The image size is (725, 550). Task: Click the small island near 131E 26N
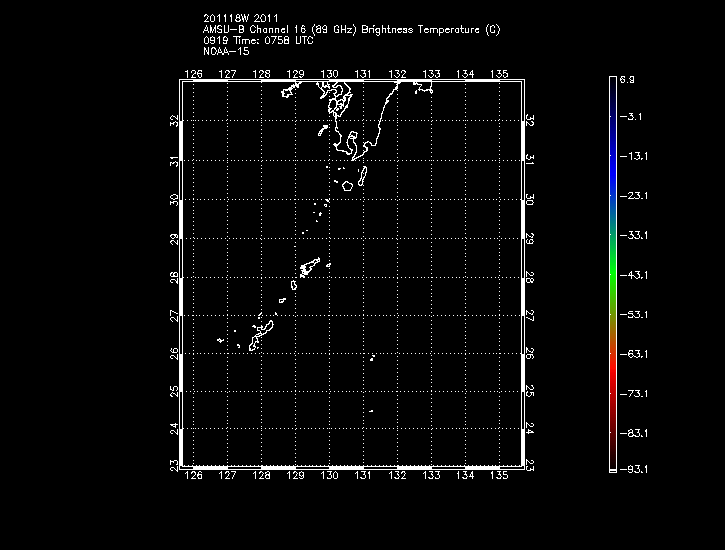pos(372,357)
